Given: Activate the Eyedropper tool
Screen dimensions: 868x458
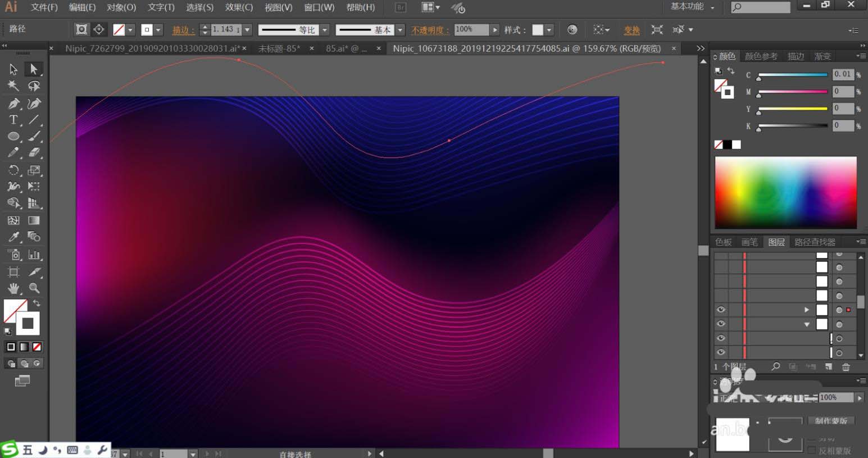Looking at the screenshot, I should (x=13, y=237).
